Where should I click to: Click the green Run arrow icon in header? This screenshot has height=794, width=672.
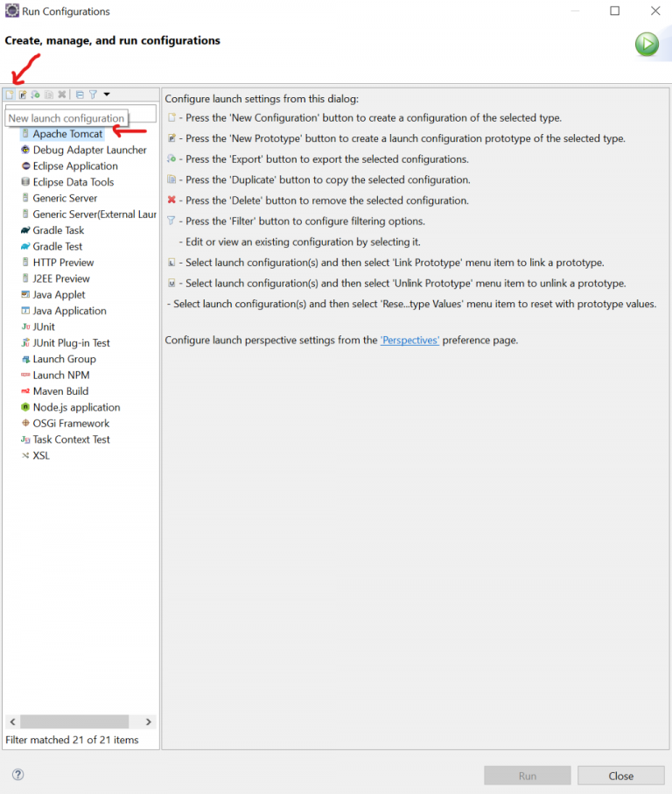[647, 45]
